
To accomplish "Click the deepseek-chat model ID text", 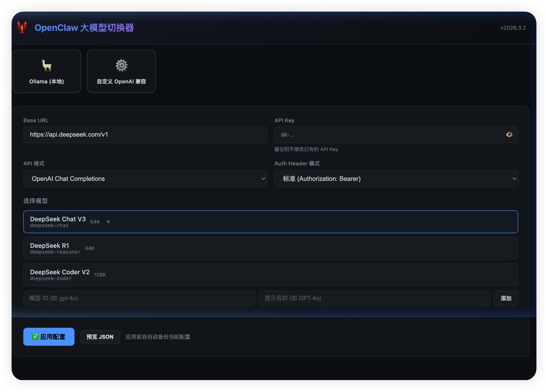I will point(49,226).
